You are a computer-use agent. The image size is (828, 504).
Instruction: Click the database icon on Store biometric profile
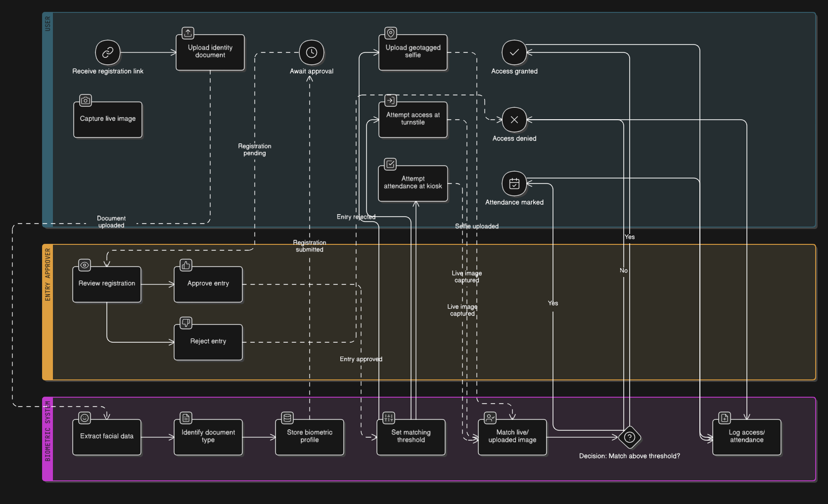[287, 418]
